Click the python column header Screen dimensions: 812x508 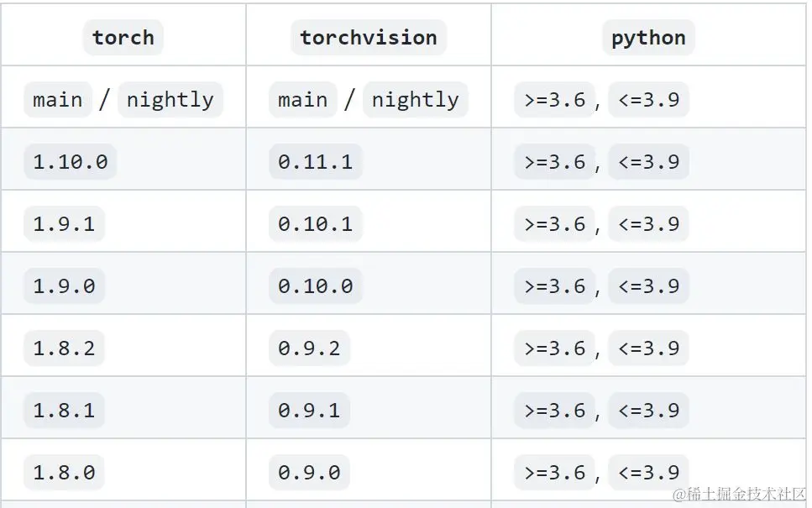point(648,37)
